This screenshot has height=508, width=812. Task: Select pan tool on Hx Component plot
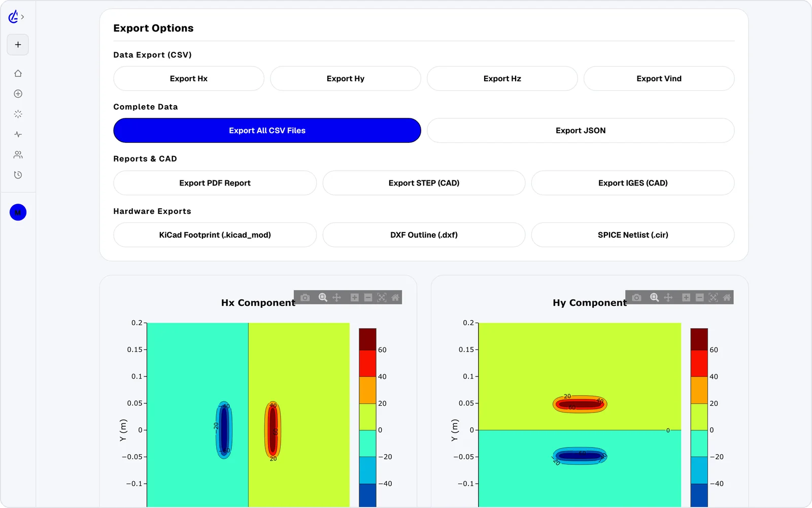coord(336,297)
